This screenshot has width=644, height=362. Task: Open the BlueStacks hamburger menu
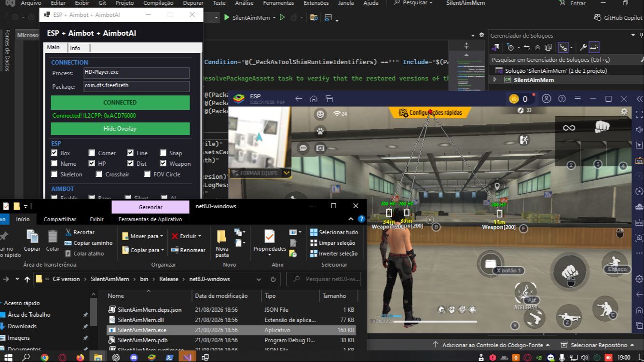[577, 99]
